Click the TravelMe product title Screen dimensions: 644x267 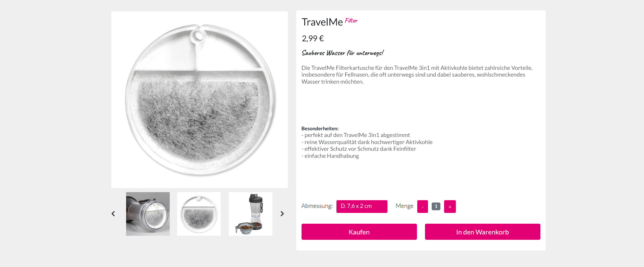322,22
